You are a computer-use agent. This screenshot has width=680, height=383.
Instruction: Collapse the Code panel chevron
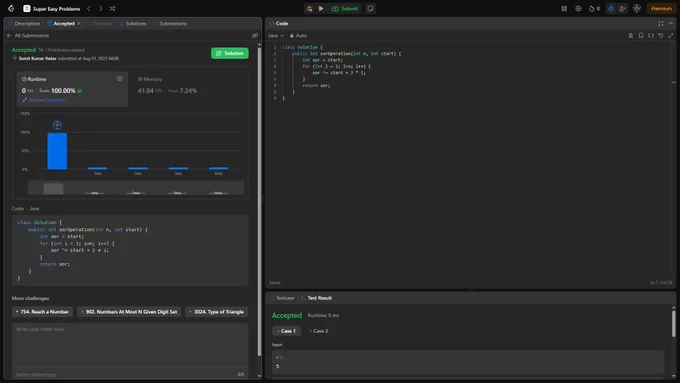click(x=670, y=23)
